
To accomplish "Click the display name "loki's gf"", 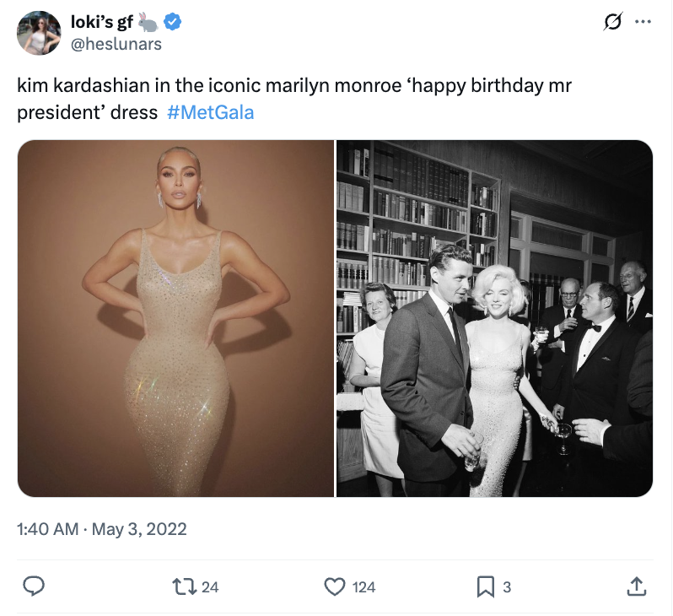I will (101, 22).
